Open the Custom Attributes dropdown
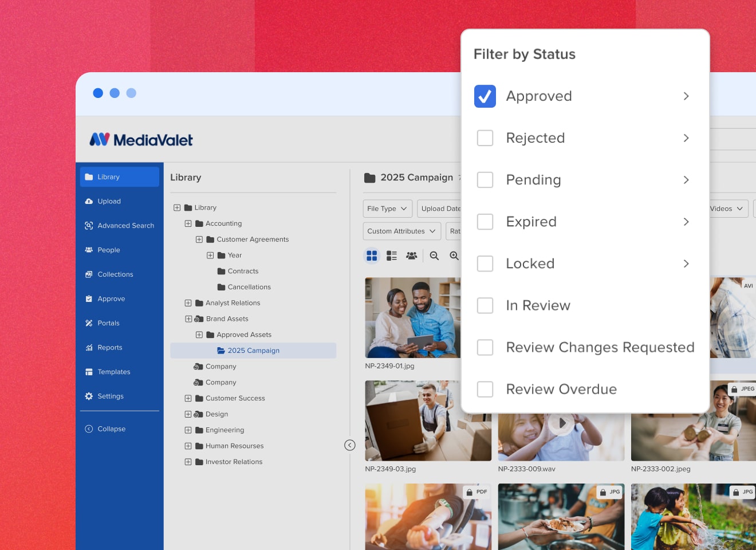Viewport: 756px width, 550px height. 401,231
